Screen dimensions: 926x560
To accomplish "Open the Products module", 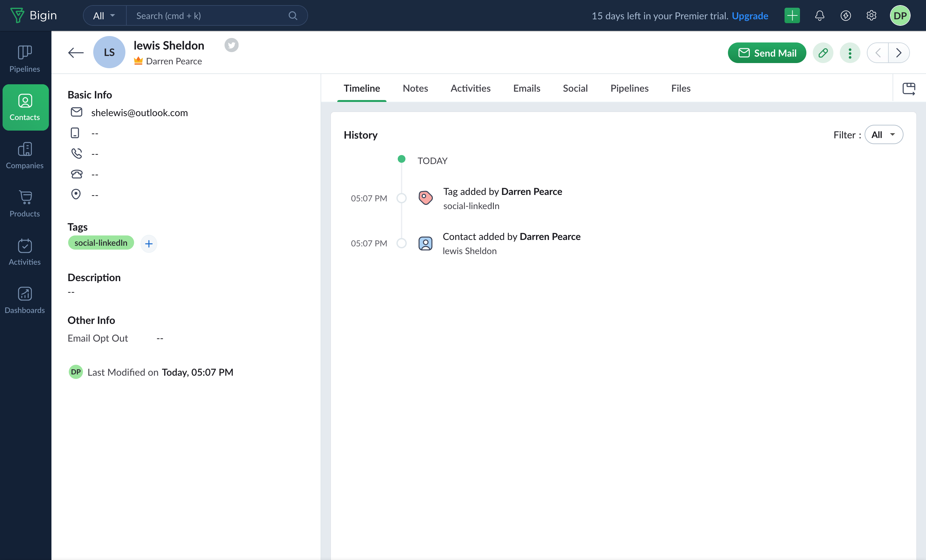I will (x=25, y=203).
